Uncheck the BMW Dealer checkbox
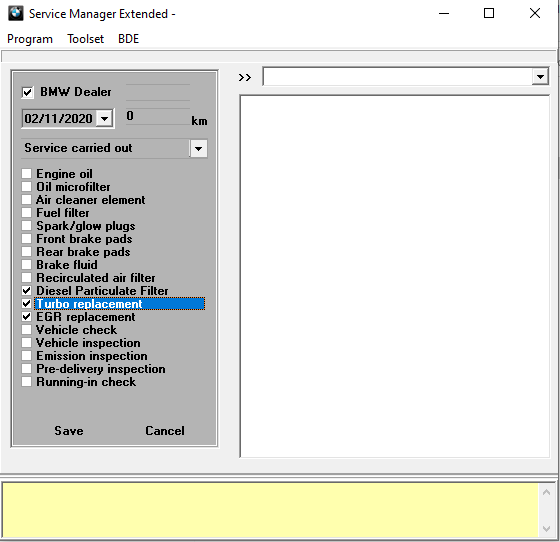 [28, 92]
